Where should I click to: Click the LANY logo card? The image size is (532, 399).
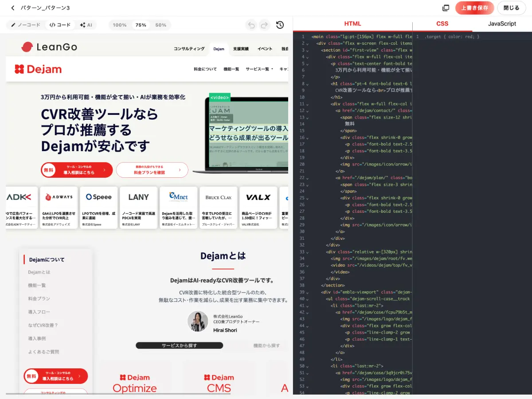pos(139,207)
